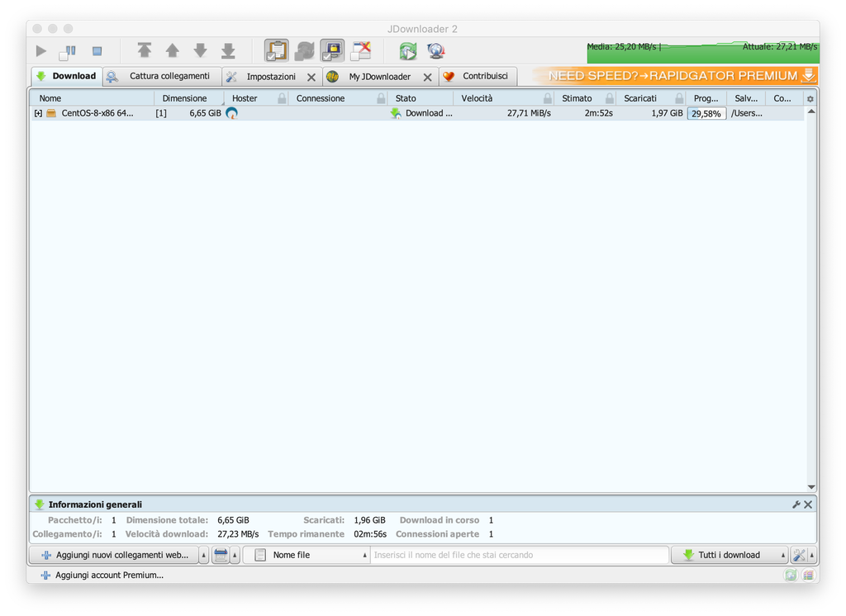
Task: Click the screwdriver and wrench tools icon
Action: (799, 555)
